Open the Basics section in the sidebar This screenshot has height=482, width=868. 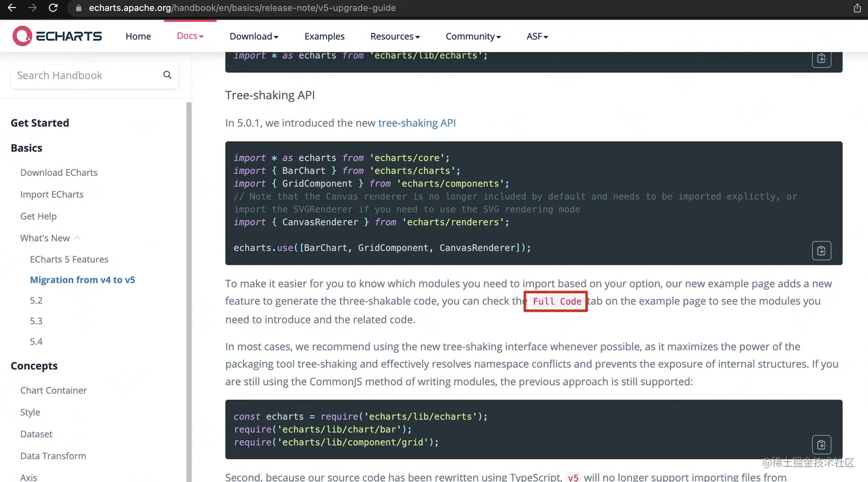(26, 148)
